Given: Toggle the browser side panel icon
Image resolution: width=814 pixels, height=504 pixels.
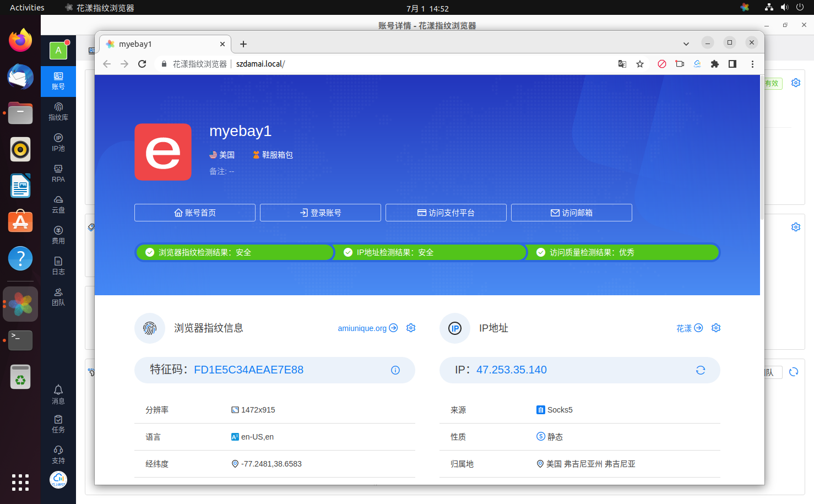Looking at the screenshot, I should 732,64.
